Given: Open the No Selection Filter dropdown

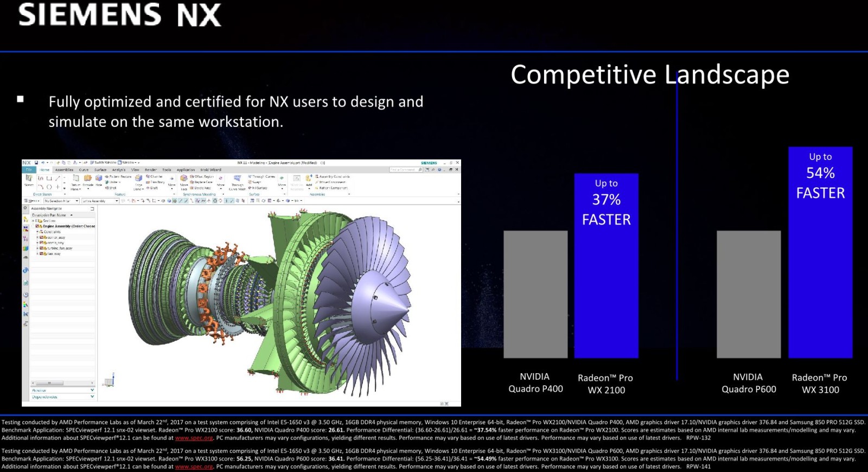Looking at the screenshot, I should point(61,201).
